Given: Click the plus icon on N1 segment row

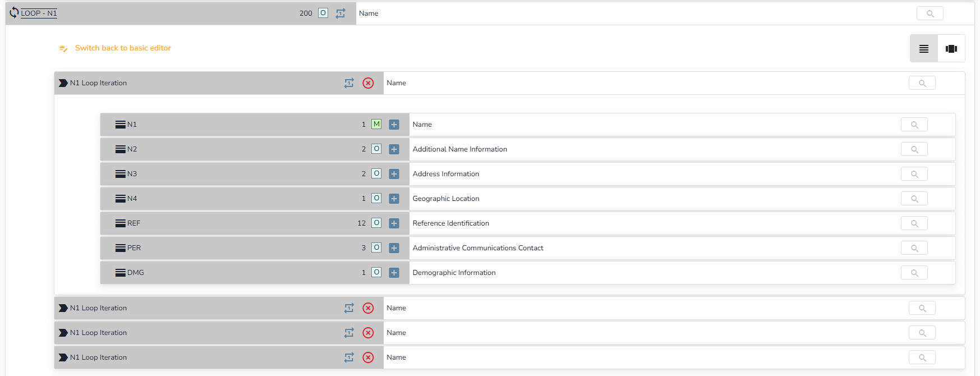Looking at the screenshot, I should pos(394,125).
